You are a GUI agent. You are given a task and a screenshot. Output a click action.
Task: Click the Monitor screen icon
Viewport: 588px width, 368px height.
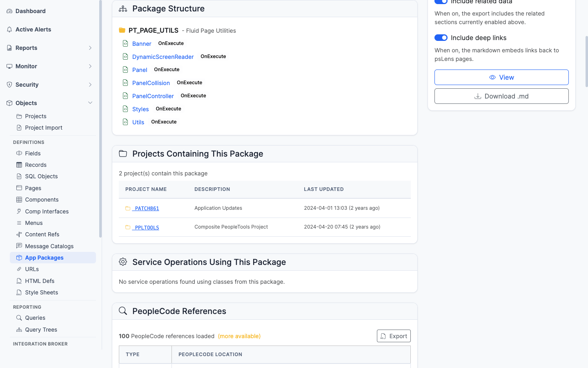coord(9,66)
